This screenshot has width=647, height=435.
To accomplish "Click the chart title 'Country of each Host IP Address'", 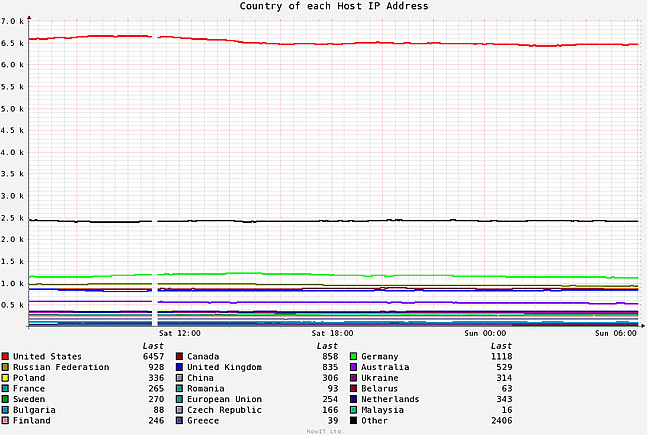I will [334, 6].
